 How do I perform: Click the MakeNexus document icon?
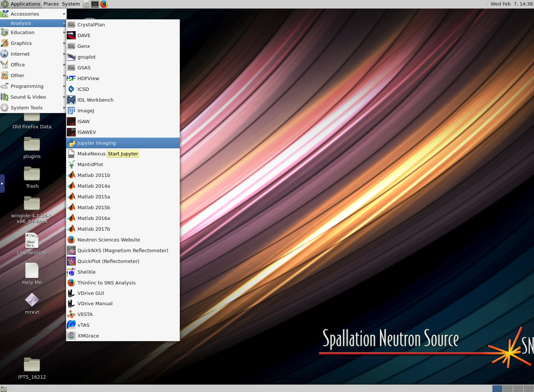tap(71, 154)
